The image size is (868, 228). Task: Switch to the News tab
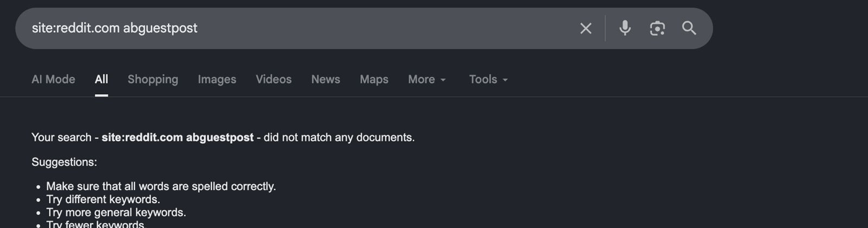[x=325, y=79]
